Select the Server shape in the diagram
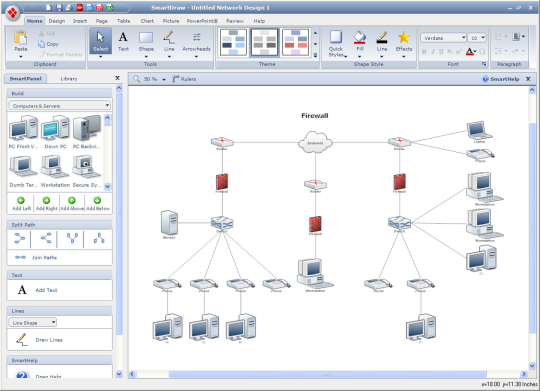The width and height of the screenshot is (540, 391). tap(169, 223)
